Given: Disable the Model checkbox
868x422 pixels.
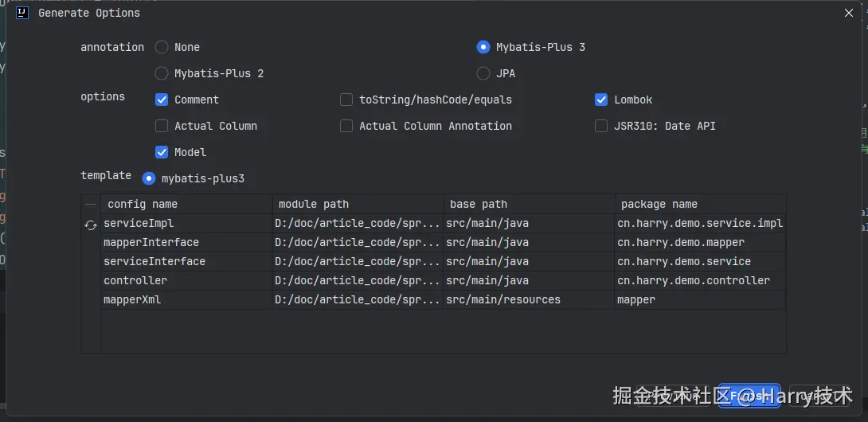Looking at the screenshot, I should [162, 152].
